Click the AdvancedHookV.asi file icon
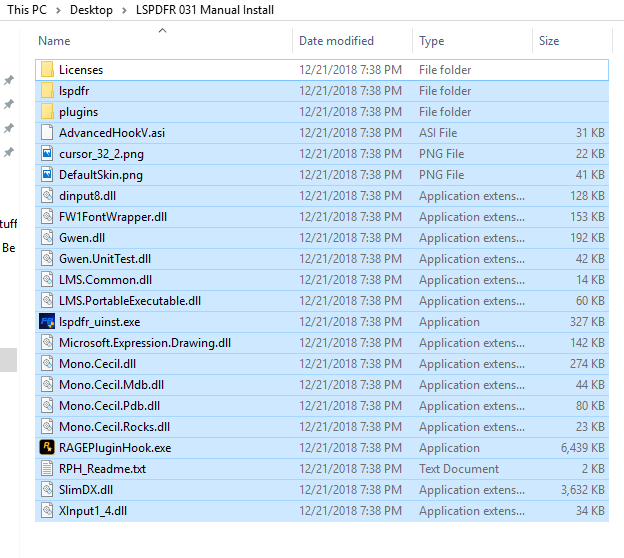This screenshot has height=558, width=624. click(47, 133)
